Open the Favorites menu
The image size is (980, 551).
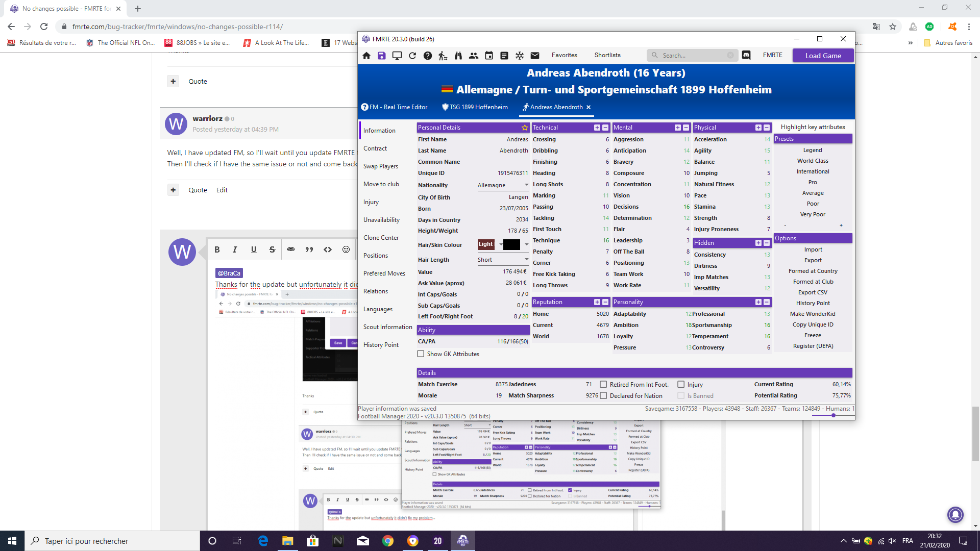(x=565, y=55)
